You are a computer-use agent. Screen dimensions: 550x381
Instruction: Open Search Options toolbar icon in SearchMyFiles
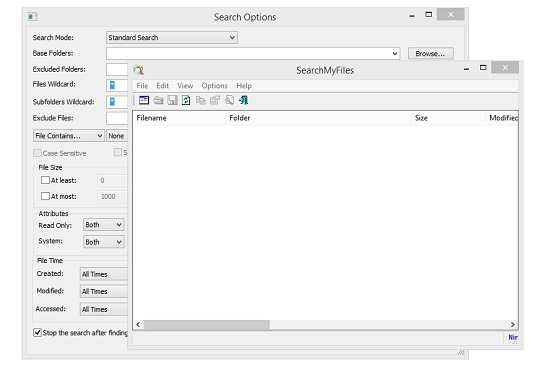tap(144, 100)
